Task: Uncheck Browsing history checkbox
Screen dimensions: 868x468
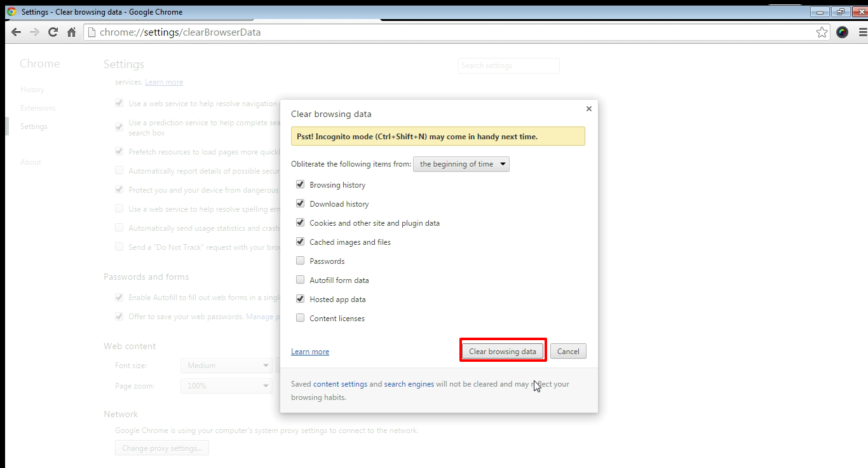Action: (301, 184)
